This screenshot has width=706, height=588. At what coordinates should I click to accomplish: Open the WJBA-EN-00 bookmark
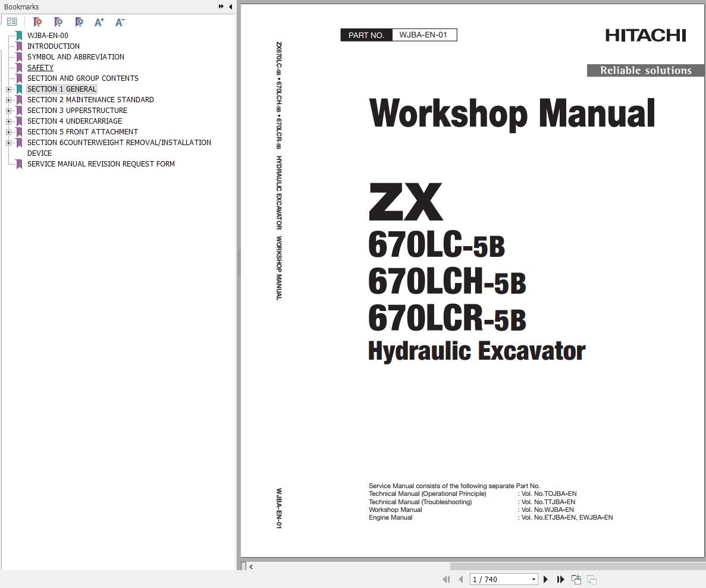pos(48,36)
